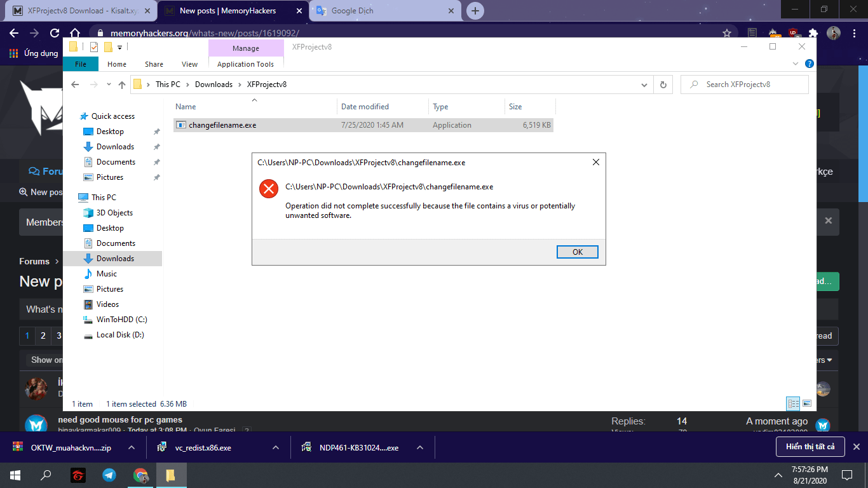Show hidden system tray icons
This screenshot has width=868, height=488.
coord(778,475)
